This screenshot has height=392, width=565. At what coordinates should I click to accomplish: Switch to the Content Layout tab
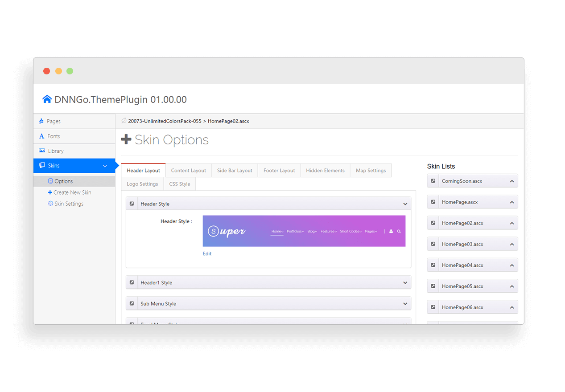pyautogui.click(x=188, y=171)
